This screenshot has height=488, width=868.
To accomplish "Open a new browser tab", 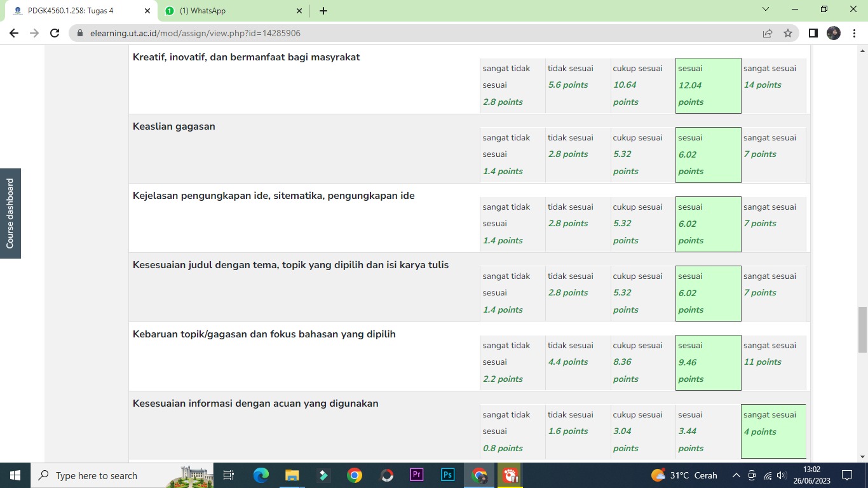I will (323, 11).
